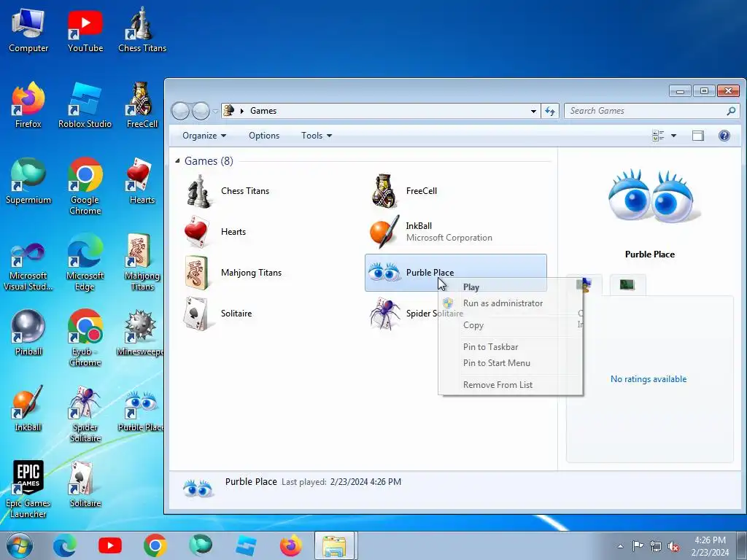Click the Hearts desktop shortcut

coord(142,182)
